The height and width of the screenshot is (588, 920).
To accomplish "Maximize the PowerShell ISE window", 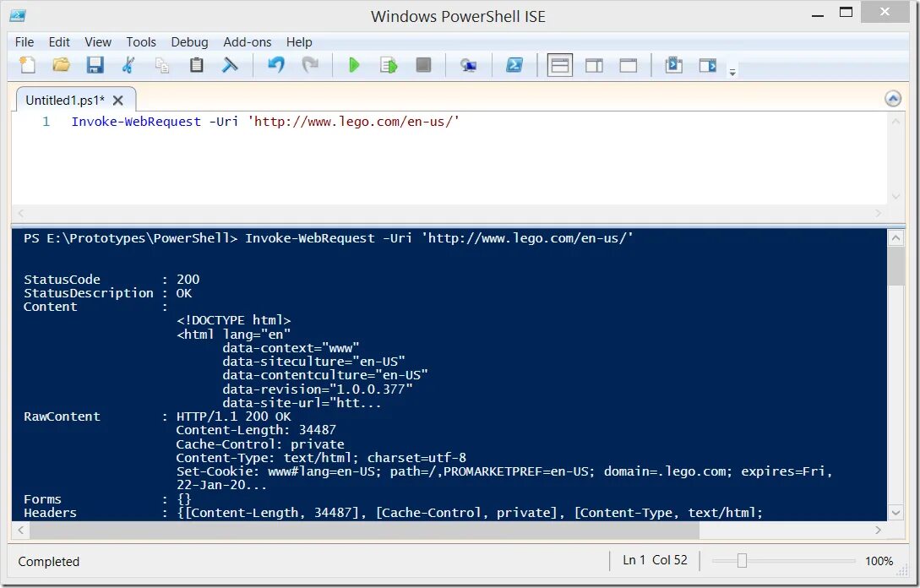I will pyautogui.click(x=846, y=13).
